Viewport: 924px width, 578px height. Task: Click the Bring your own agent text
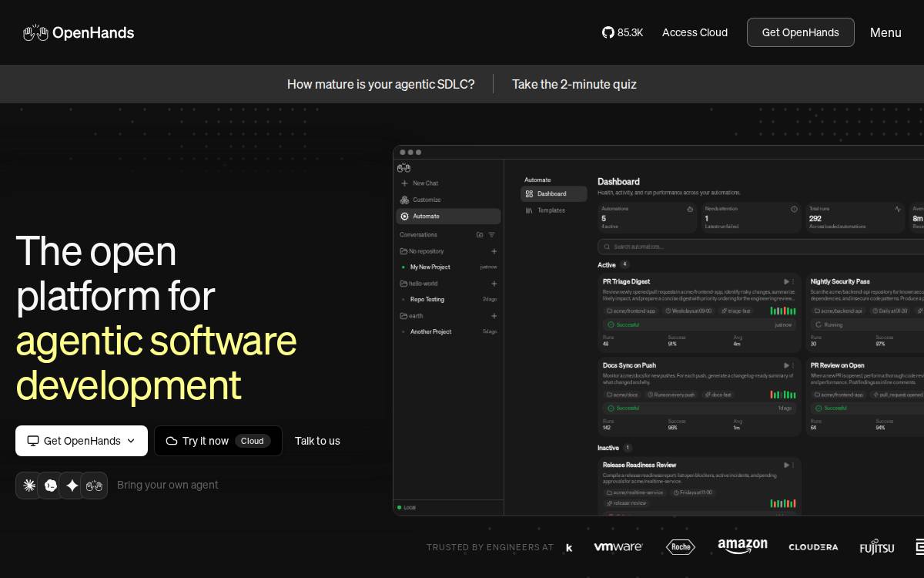click(168, 485)
